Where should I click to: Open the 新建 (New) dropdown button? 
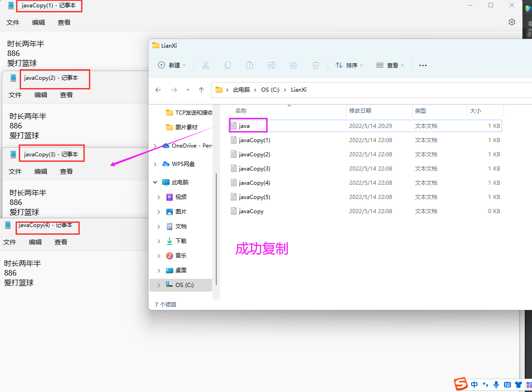(172, 65)
